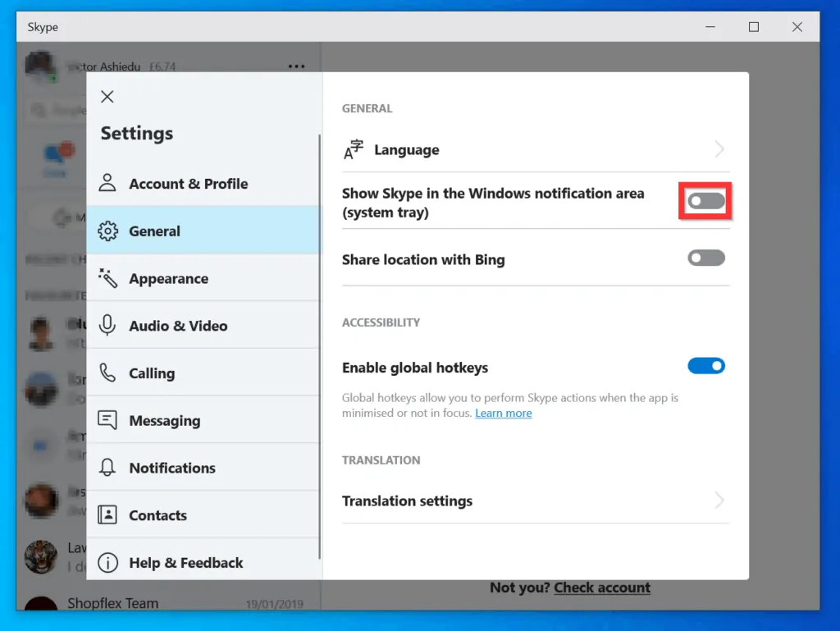Click the Help & Feedback info icon

click(x=107, y=563)
